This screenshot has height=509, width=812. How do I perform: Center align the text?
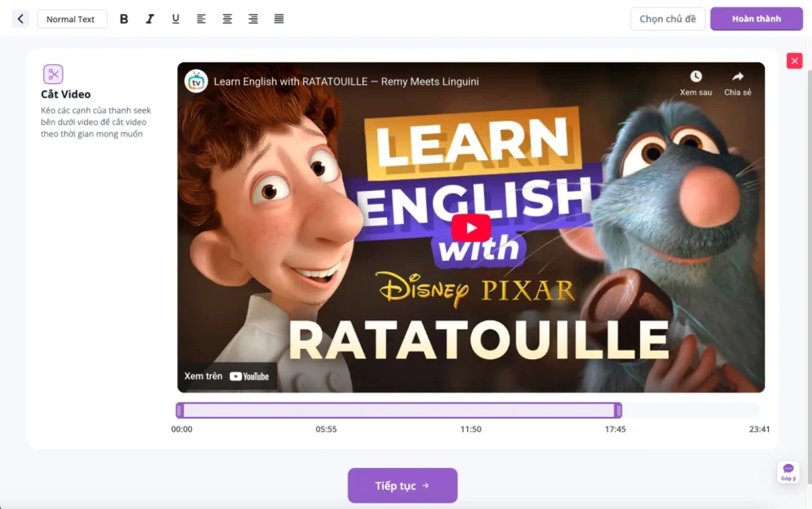tap(227, 18)
